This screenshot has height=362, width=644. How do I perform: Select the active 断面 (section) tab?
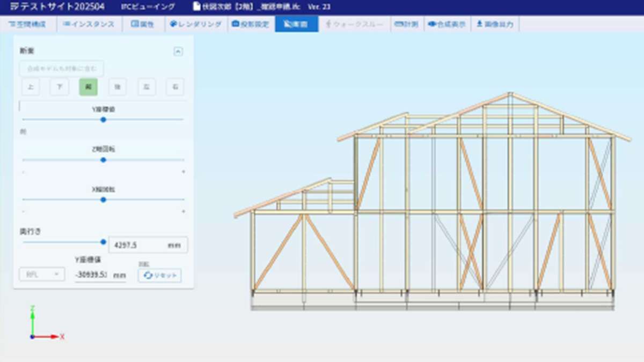click(297, 24)
